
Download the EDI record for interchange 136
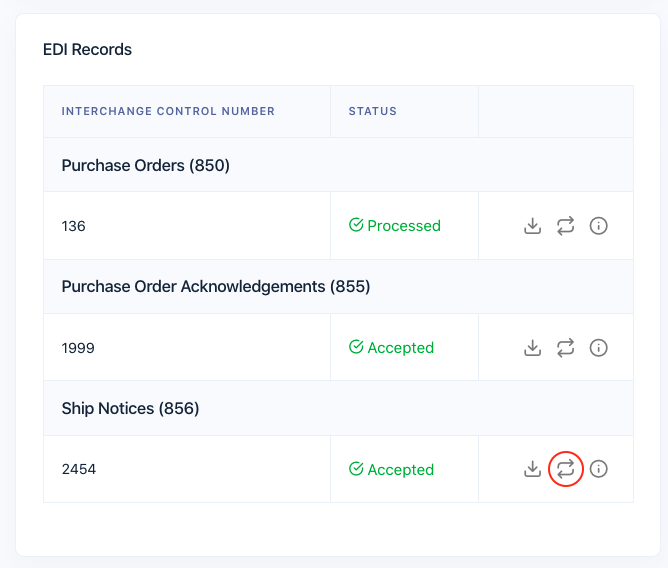pyautogui.click(x=533, y=226)
